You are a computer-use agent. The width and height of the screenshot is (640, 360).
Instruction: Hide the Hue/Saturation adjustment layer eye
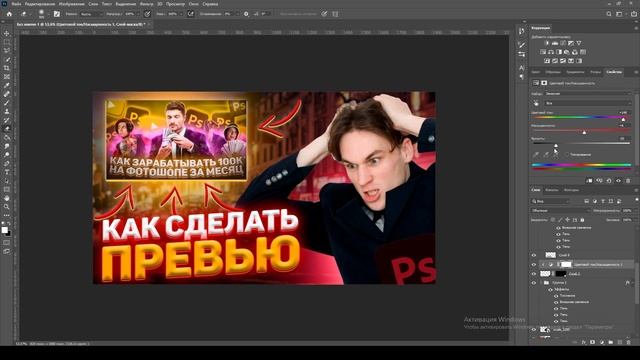tap(533, 264)
